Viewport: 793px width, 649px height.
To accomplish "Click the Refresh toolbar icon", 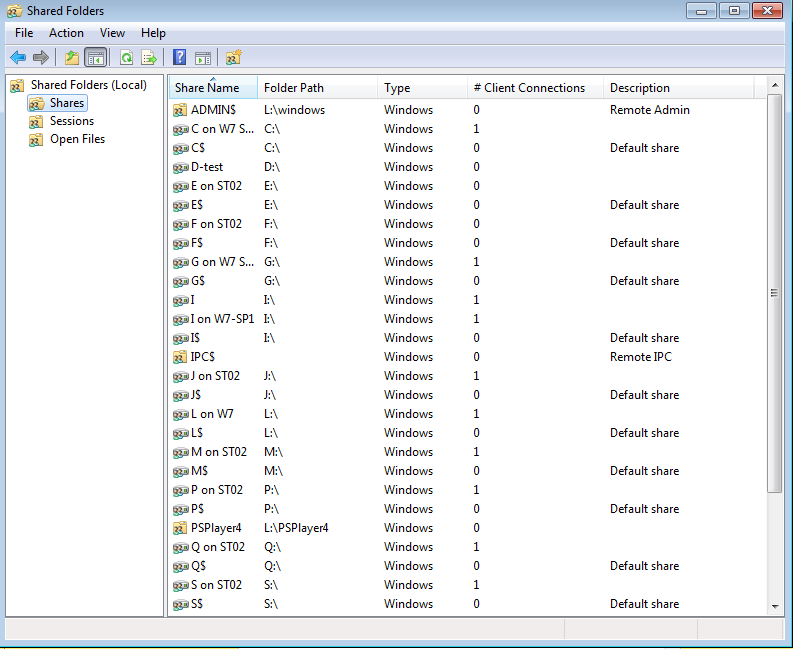I will (x=126, y=58).
